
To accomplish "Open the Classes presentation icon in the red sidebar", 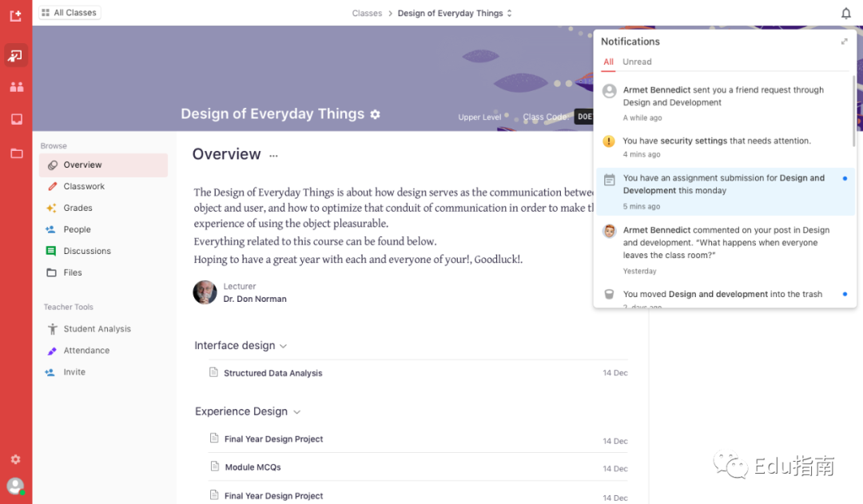I will point(15,56).
